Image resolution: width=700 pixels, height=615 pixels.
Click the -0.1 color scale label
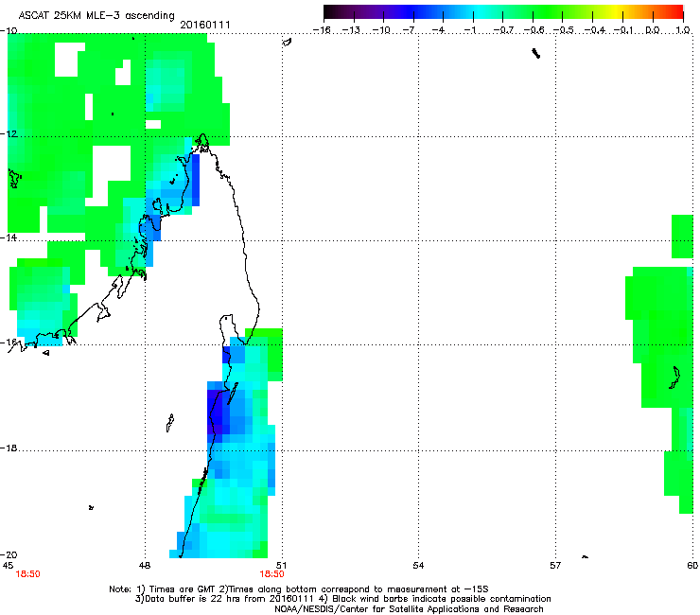[623, 30]
